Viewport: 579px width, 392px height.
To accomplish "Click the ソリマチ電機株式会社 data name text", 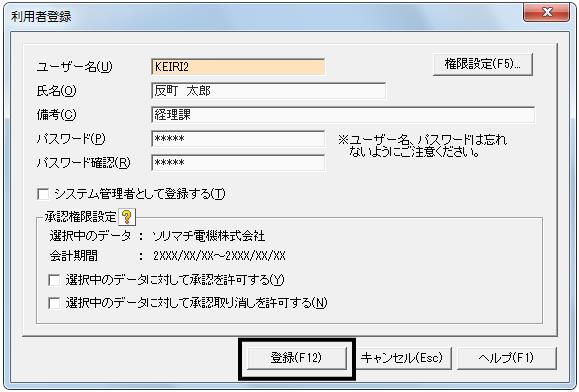I will click(209, 236).
